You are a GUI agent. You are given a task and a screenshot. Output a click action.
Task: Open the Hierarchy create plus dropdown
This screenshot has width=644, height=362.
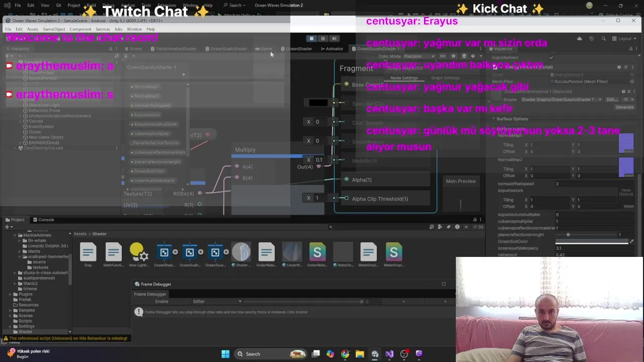point(9,56)
